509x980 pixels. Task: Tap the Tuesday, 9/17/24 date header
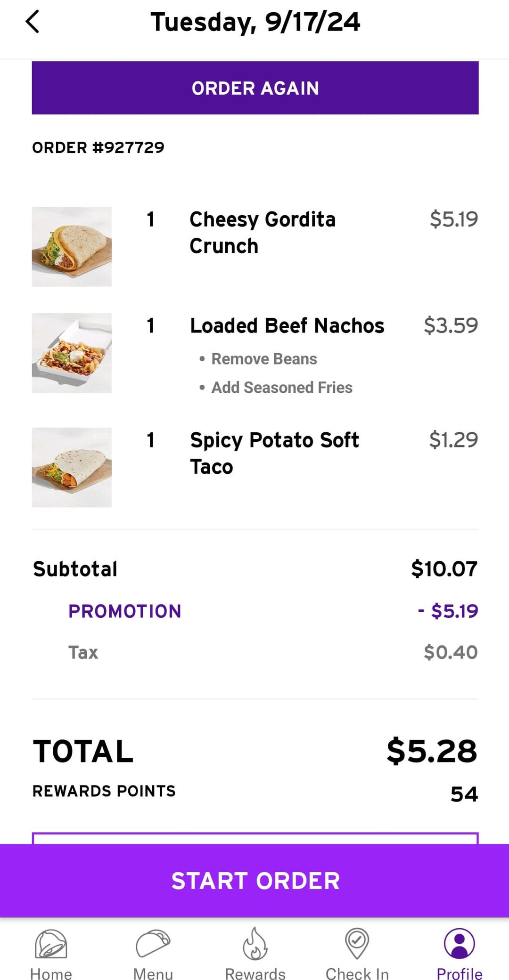255,22
